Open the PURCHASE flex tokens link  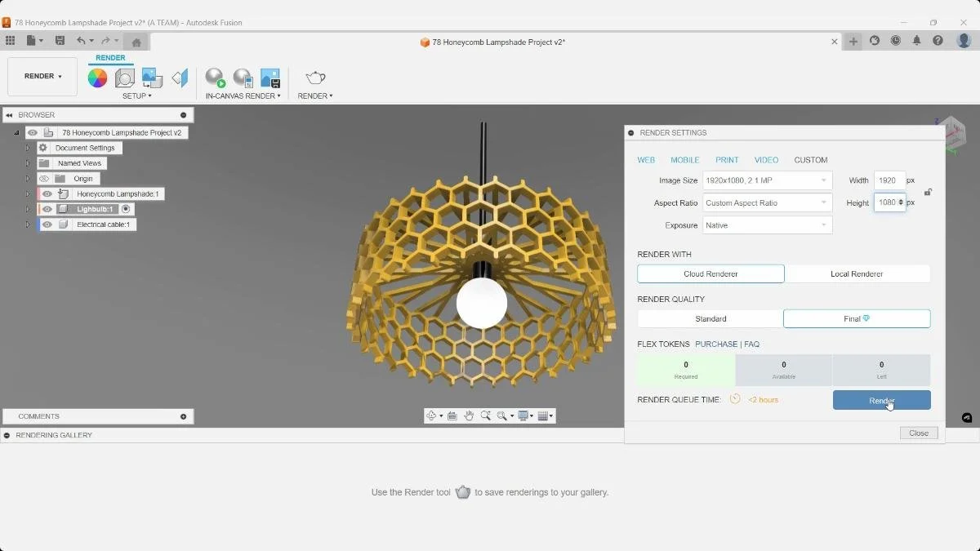click(716, 344)
